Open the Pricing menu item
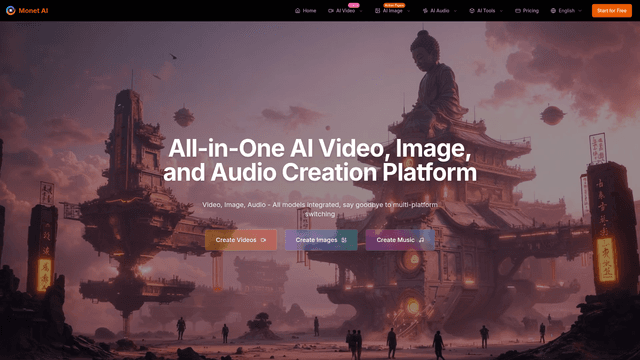Image resolution: width=640 pixels, height=360 pixels. click(531, 11)
